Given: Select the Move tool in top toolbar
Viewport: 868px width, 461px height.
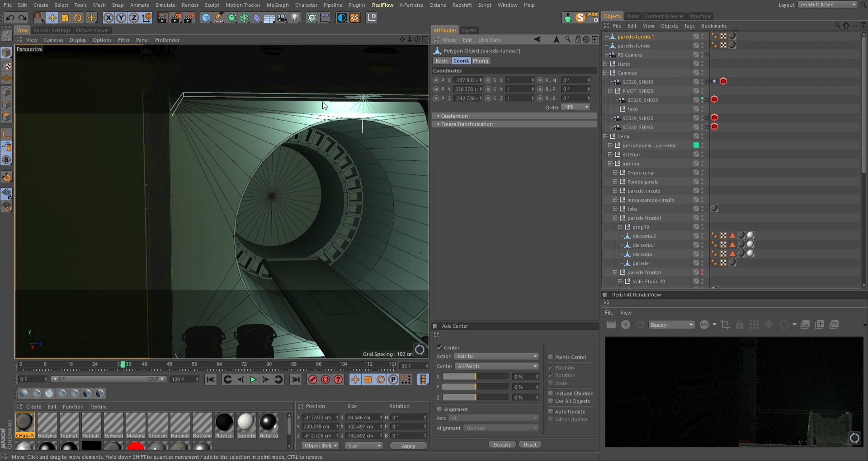Looking at the screenshot, I should coord(52,18).
